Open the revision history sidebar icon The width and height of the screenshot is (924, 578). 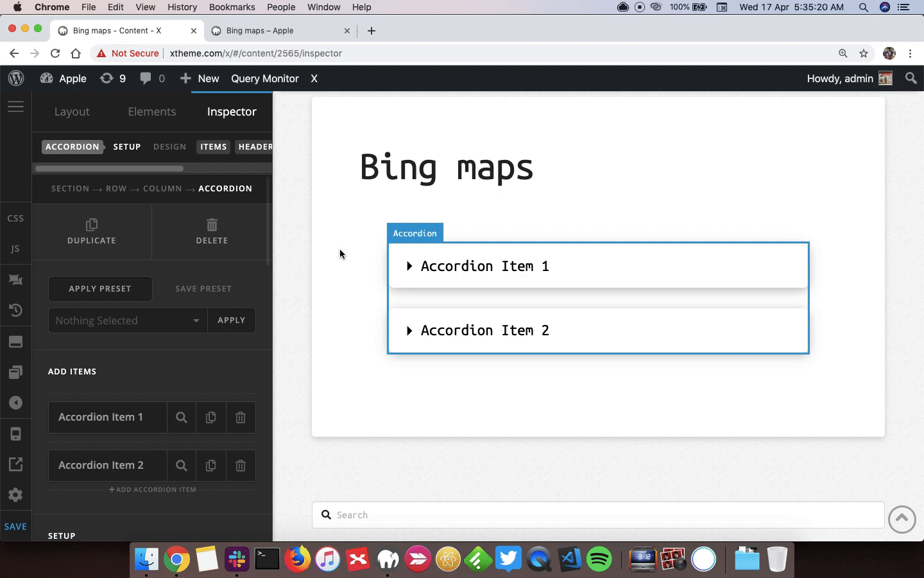pyautogui.click(x=15, y=310)
